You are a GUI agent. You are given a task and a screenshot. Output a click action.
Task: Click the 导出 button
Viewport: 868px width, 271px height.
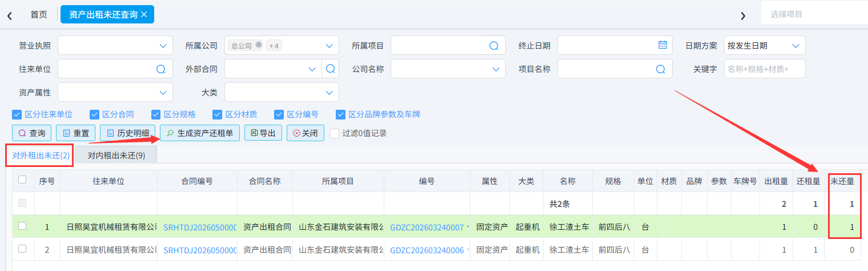263,133
